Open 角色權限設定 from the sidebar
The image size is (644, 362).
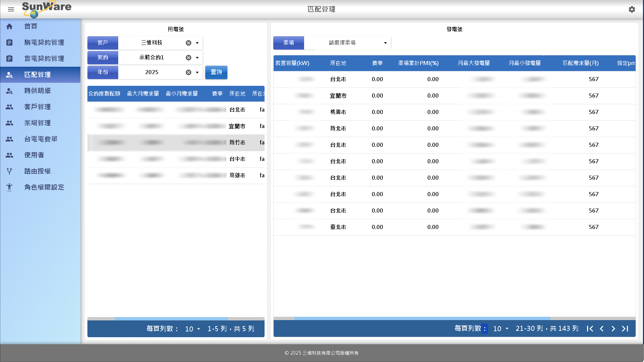pyautogui.click(x=44, y=187)
